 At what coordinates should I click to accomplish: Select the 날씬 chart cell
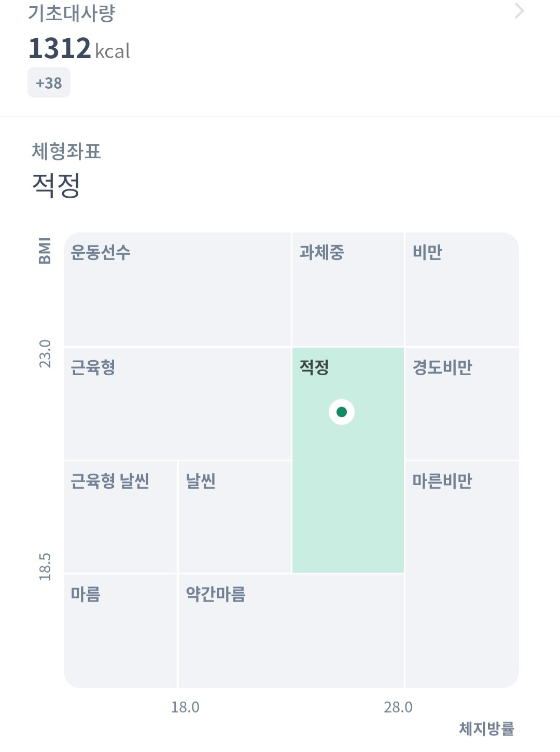point(235,517)
